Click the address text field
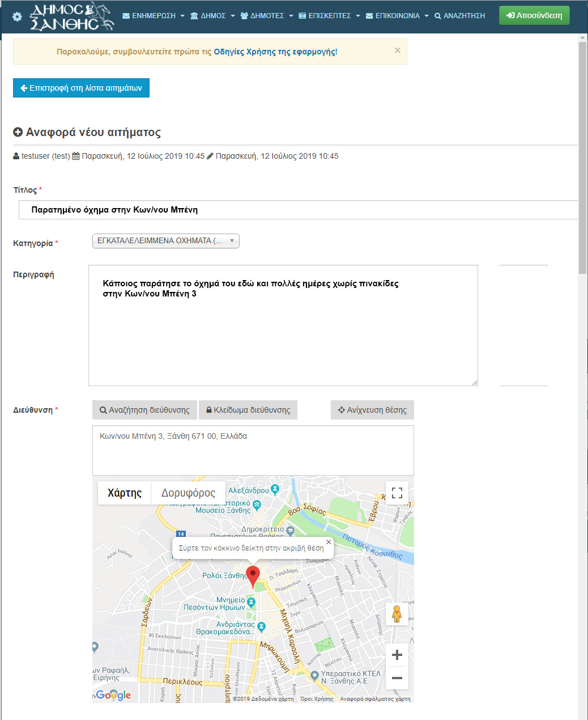Screen dimensions: 588x720 click(x=253, y=451)
